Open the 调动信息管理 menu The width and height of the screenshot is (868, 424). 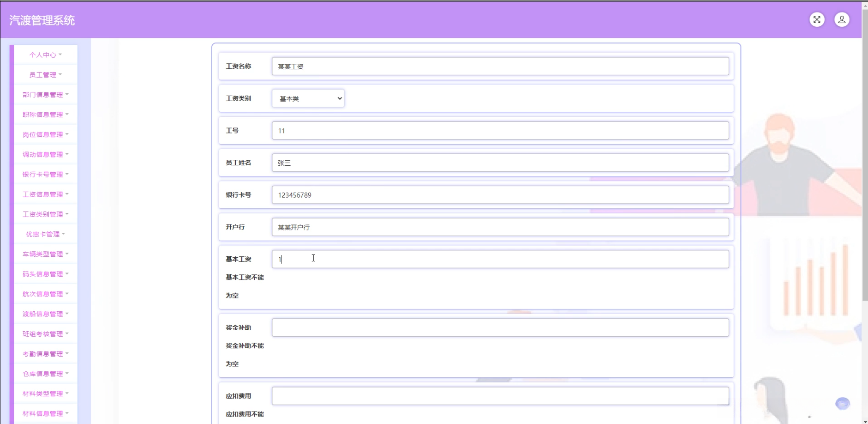coord(46,154)
